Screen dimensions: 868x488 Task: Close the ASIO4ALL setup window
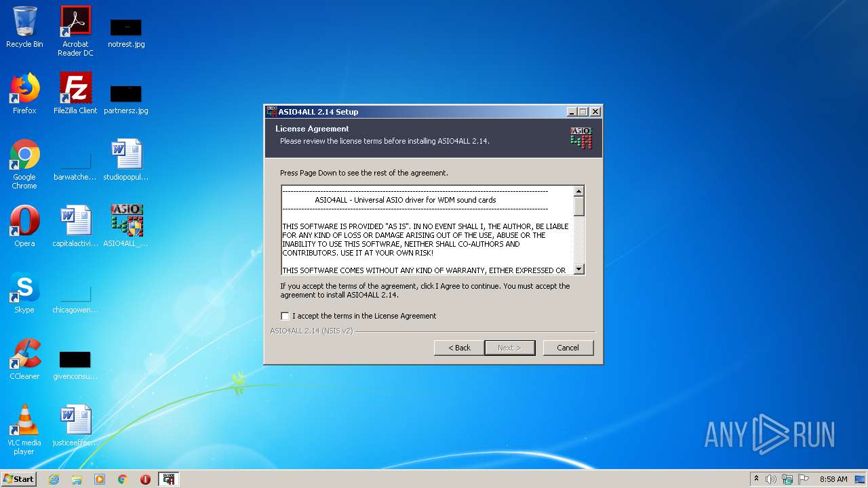(x=595, y=112)
